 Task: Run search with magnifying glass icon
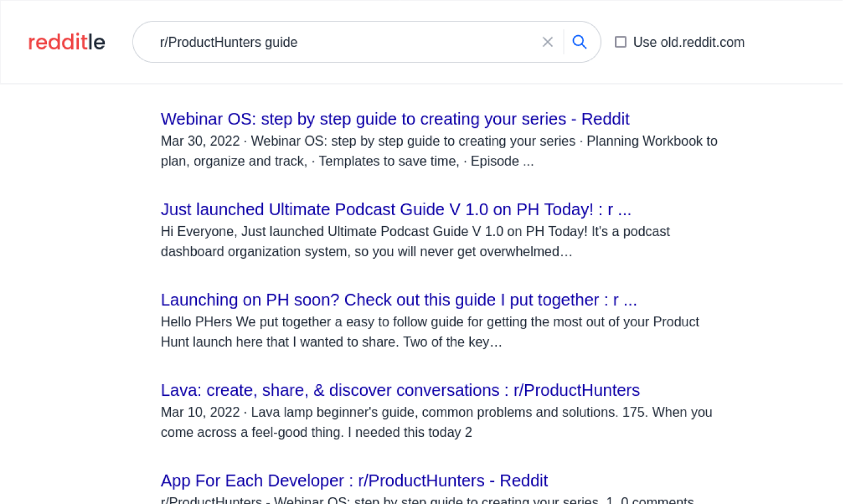[580, 42]
